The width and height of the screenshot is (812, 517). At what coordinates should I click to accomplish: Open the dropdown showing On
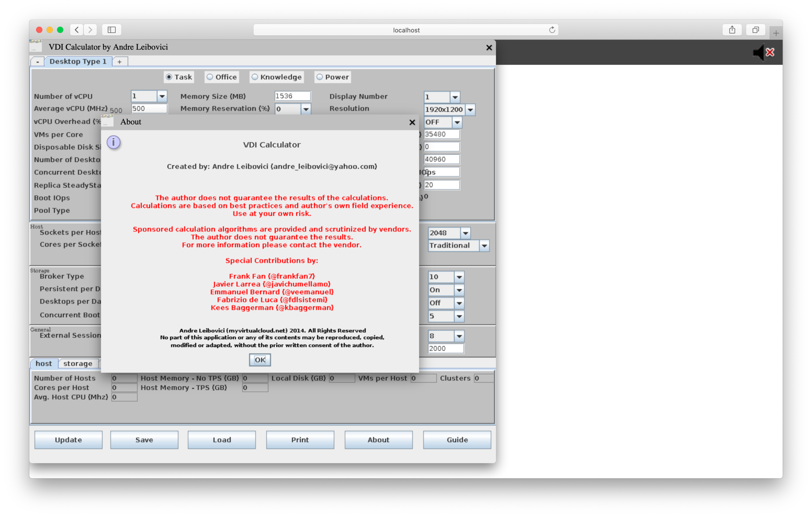[459, 290]
